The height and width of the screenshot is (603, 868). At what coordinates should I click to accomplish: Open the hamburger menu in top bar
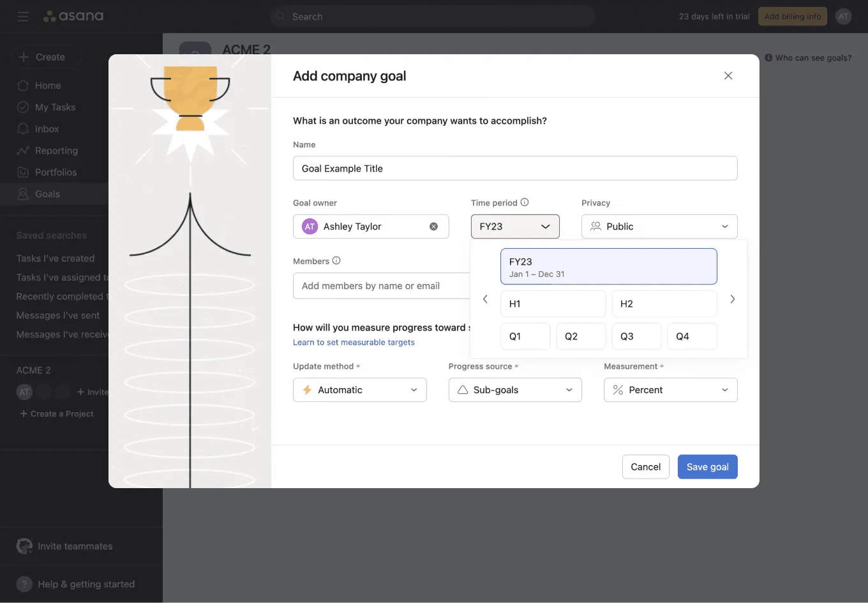point(23,17)
